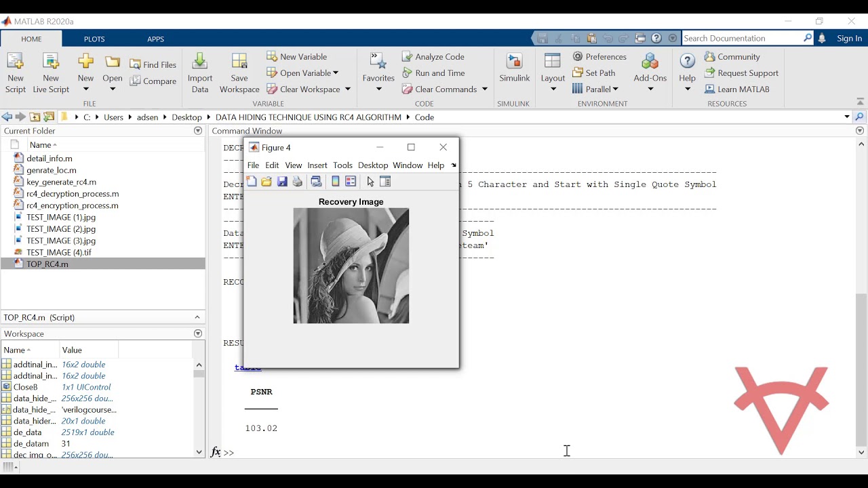Viewport: 868px width, 488px height.
Task: Expand Clear Workspace dropdown arrow
Action: click(347, 89)
